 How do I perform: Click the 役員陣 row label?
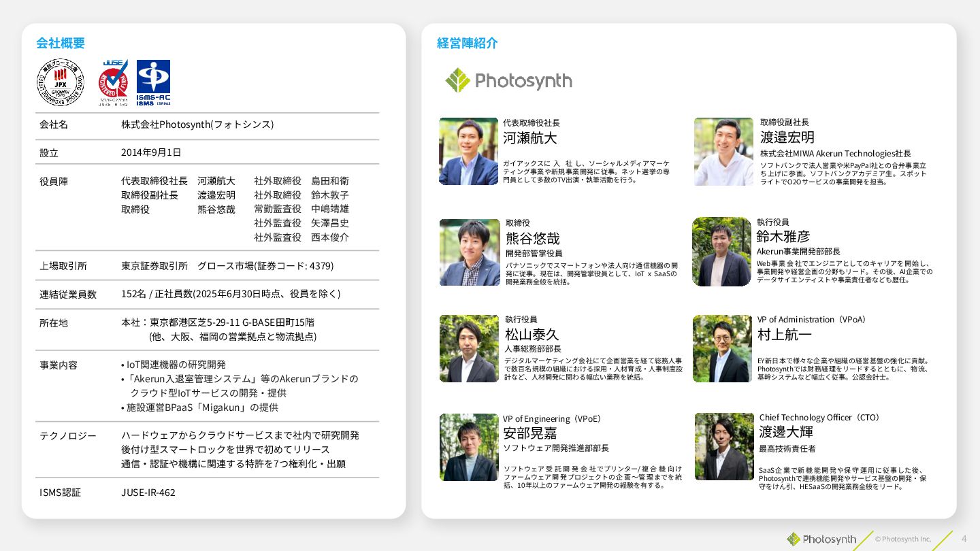click(54, 182)
